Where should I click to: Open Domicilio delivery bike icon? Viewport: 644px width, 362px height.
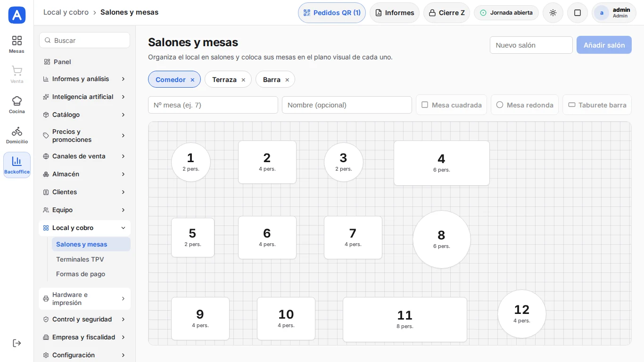pyautogui.click(x=17, y=135)
